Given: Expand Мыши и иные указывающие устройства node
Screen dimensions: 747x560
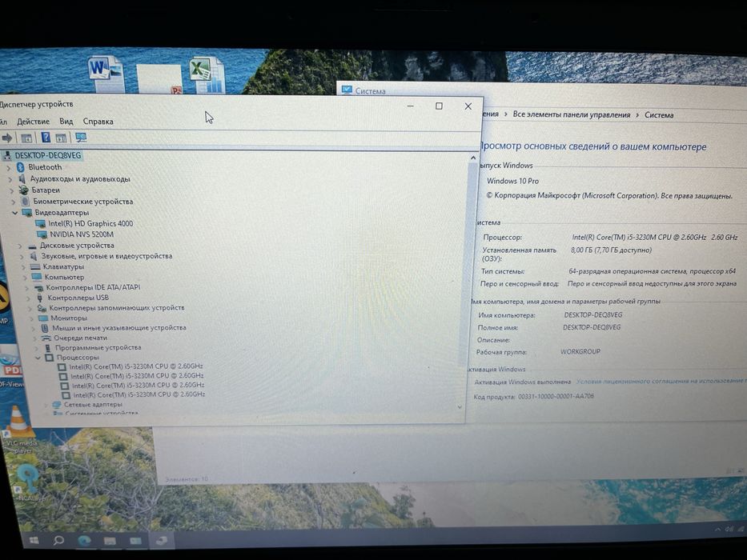Looking at the screenshot, I should pyautogui.click(x=33, y=328).
